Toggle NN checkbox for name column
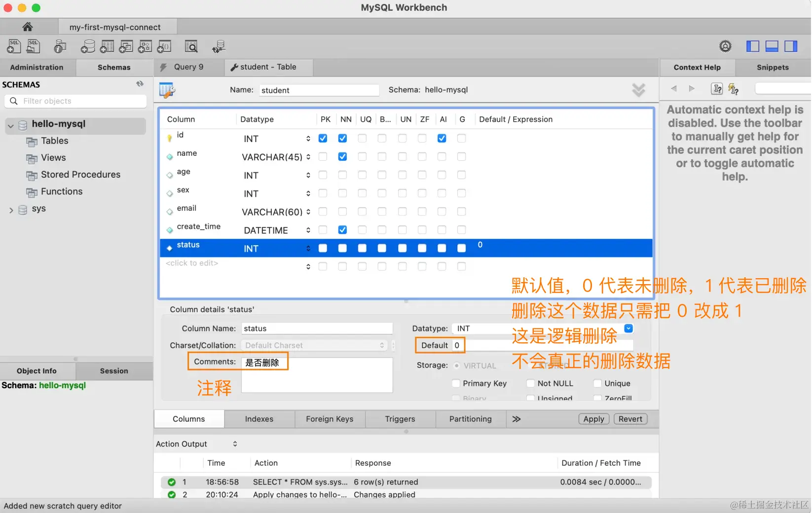This screenshot has width=812, height=513. [342, 156]
